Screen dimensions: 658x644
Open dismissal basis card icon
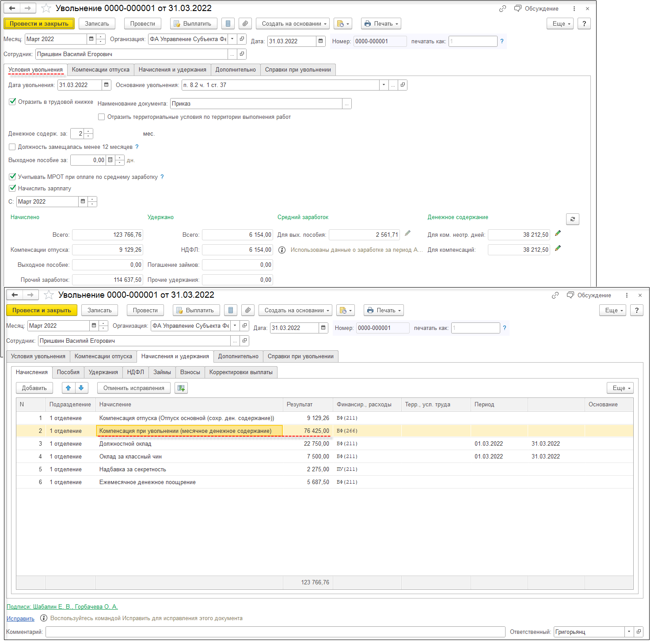(x=403, y=85)
